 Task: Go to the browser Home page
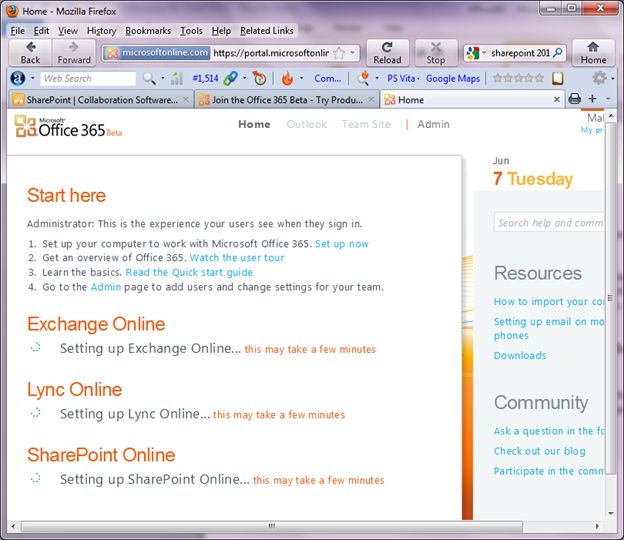[593, 53]
